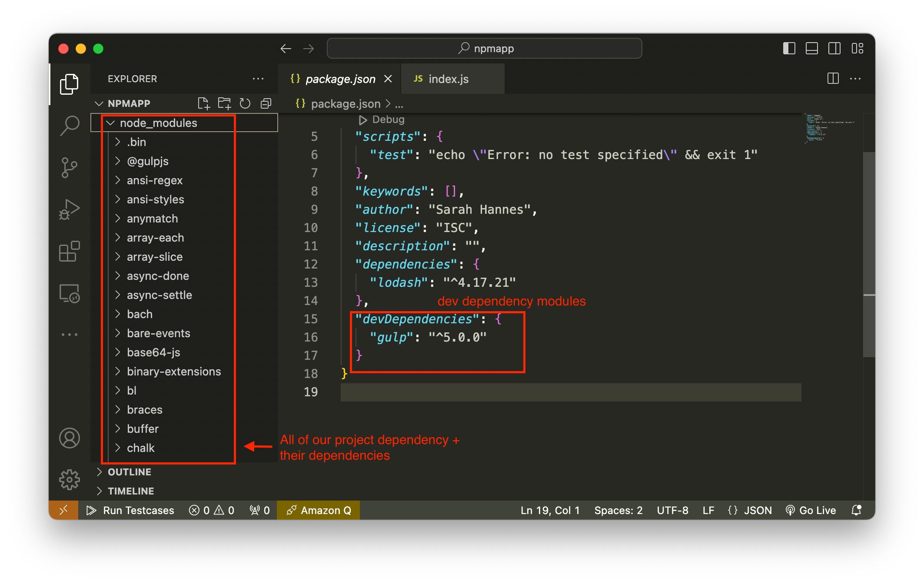Click the npmapp command center search box
Viewport: 924px width, 584px height.
[x=484, y=48]
